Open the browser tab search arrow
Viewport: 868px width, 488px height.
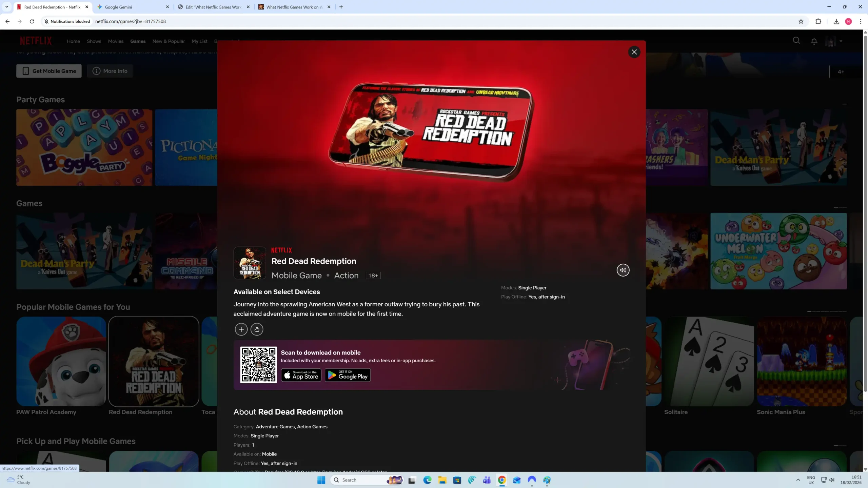[6, 7]
